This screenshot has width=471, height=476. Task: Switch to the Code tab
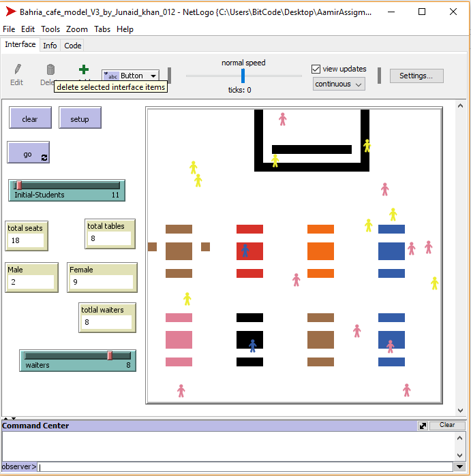72,46
